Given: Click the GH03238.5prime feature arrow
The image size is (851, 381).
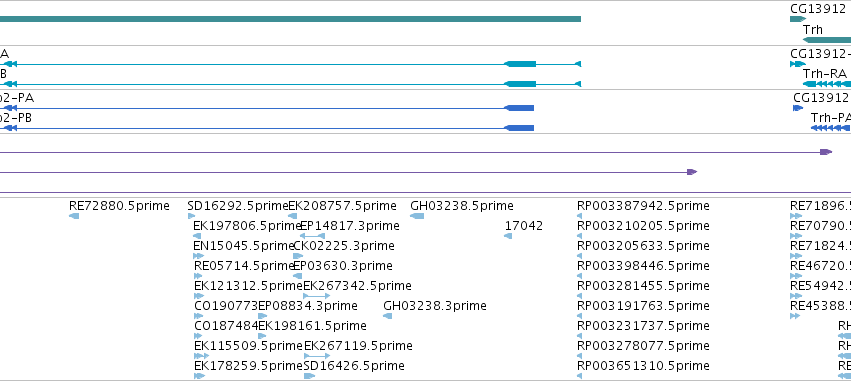Looking at the screenshot, I should [417, 216].
